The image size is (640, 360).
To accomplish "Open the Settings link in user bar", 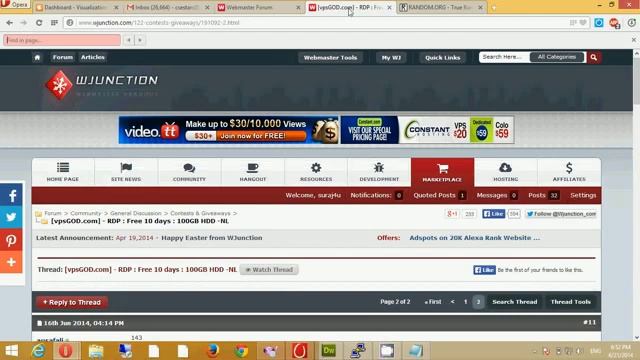I will pos(583,196).
